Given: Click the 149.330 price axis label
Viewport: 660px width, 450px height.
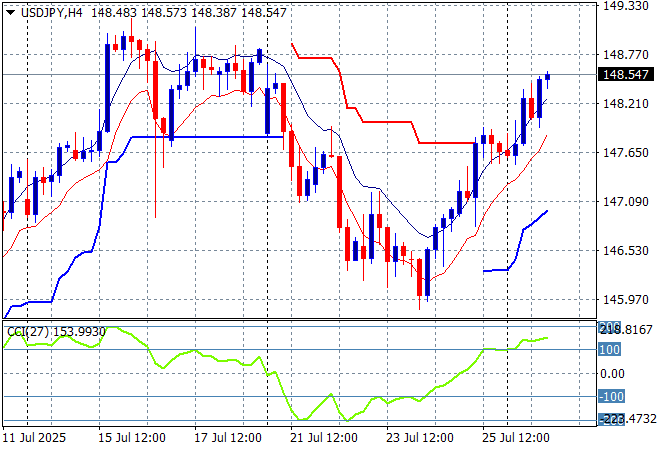Looking at the screenshot, I should tap(627, 6).
